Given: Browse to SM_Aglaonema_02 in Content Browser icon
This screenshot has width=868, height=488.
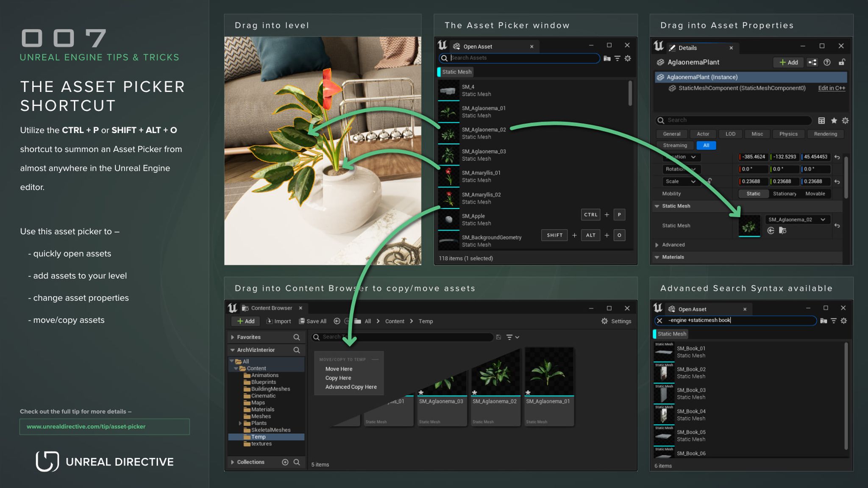Looking at the screenshot, I should pos(782,231).
